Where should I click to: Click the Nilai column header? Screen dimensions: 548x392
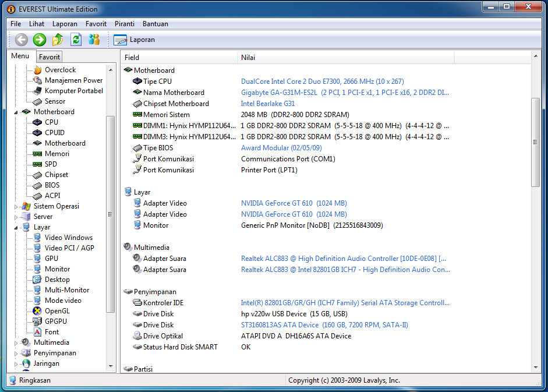point(346,57)
